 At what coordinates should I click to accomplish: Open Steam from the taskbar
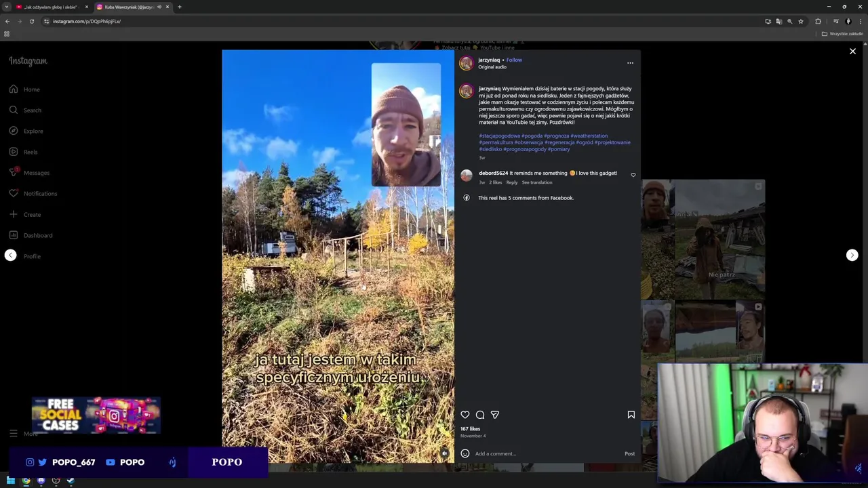71,481
